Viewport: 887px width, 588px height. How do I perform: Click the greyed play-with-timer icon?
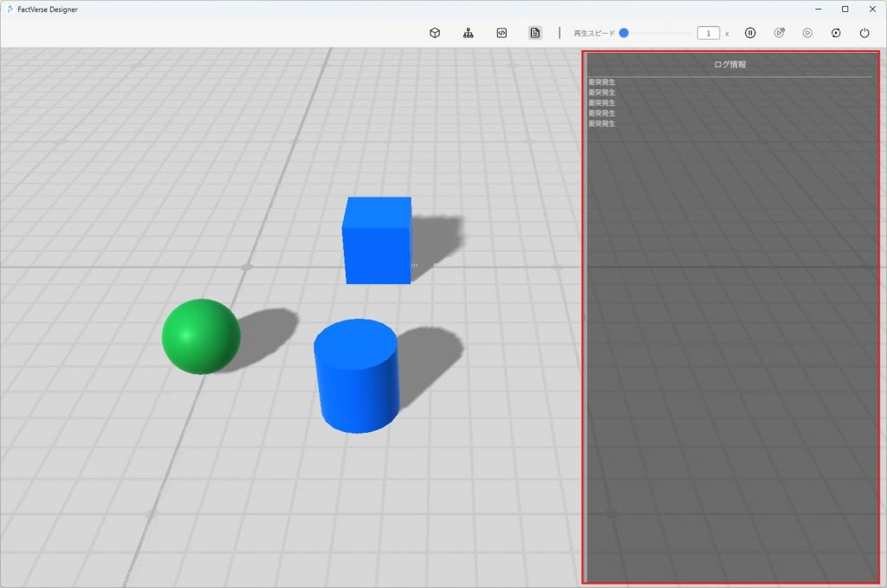pyautogui.click(x=780, y=33)
